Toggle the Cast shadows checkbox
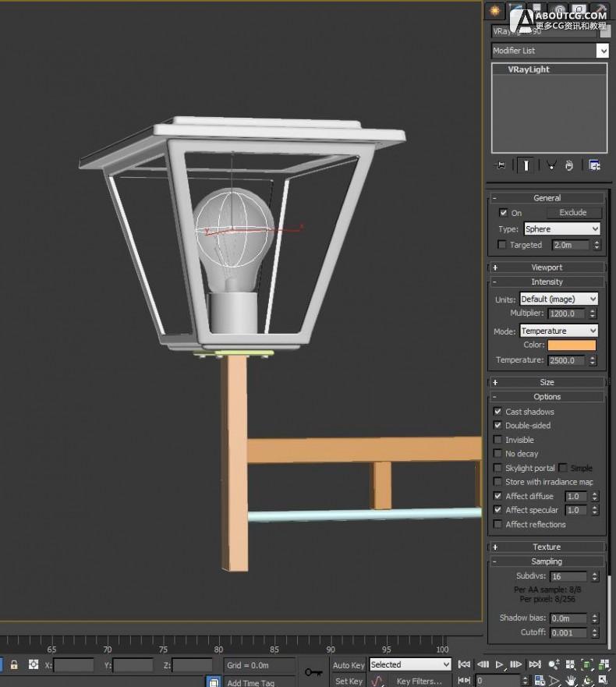This screenshot has height=687, width=616. [x=497, y=412]
